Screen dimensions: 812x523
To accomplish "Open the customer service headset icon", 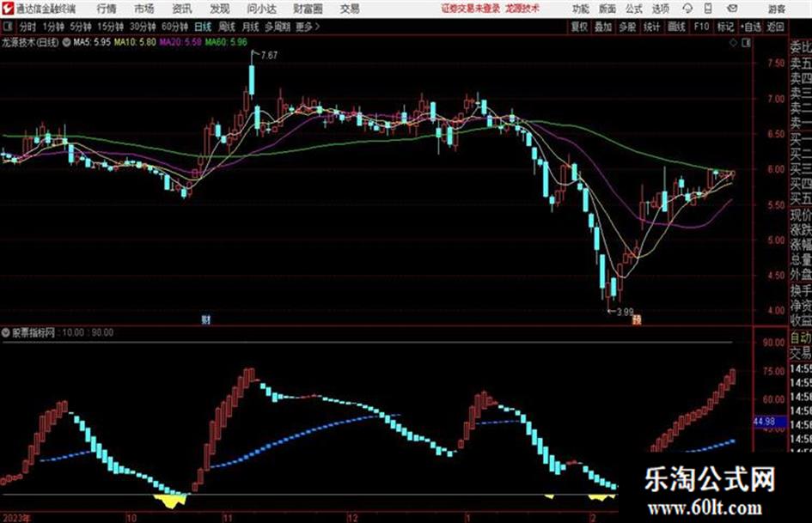I will 687,9.
